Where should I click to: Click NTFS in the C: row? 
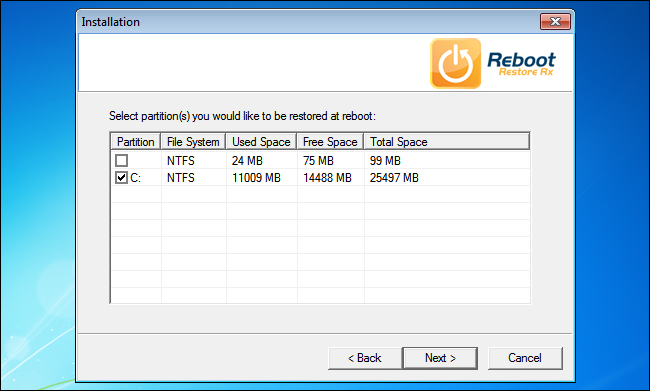[181, 178]
